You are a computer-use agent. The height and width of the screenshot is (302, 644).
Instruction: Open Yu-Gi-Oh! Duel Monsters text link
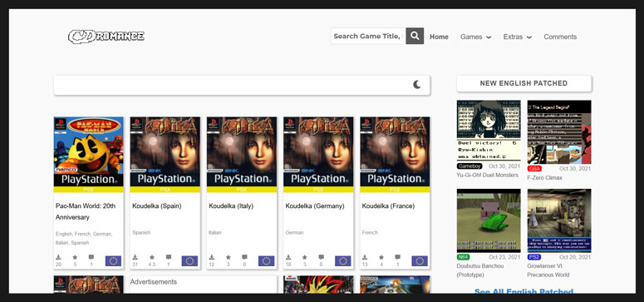click(488, 175)
